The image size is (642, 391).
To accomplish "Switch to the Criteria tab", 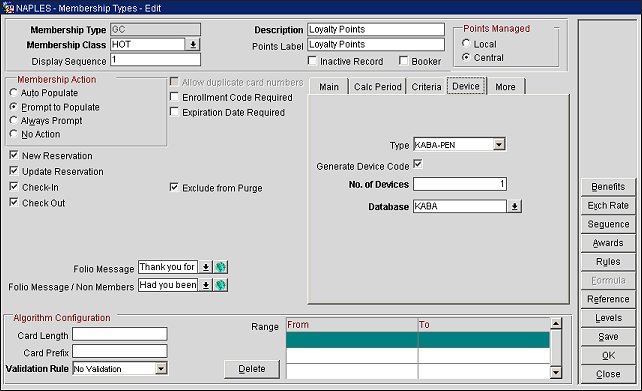I will (x=426, y=87).
